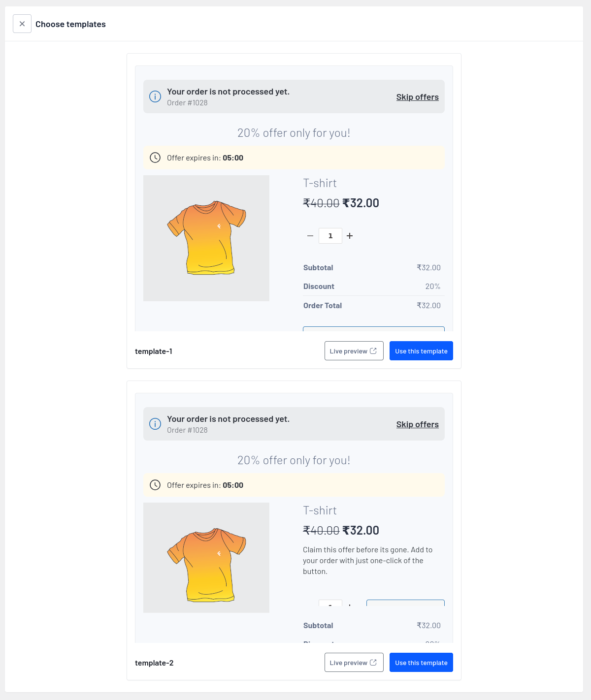Click the T-shirt product title in template-2
The height and width of the screenshot is (700, 591).
point(320,510)
